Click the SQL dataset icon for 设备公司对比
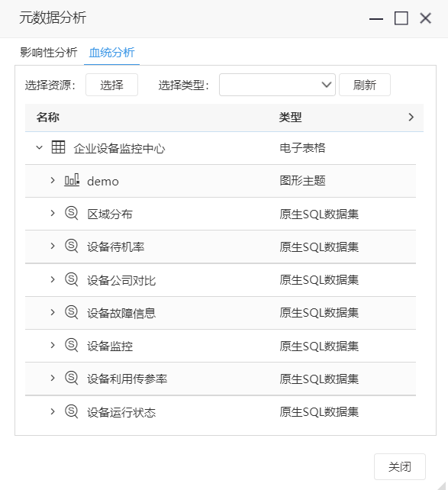Viewport: 448px width, 490px height. click(72, 279)
